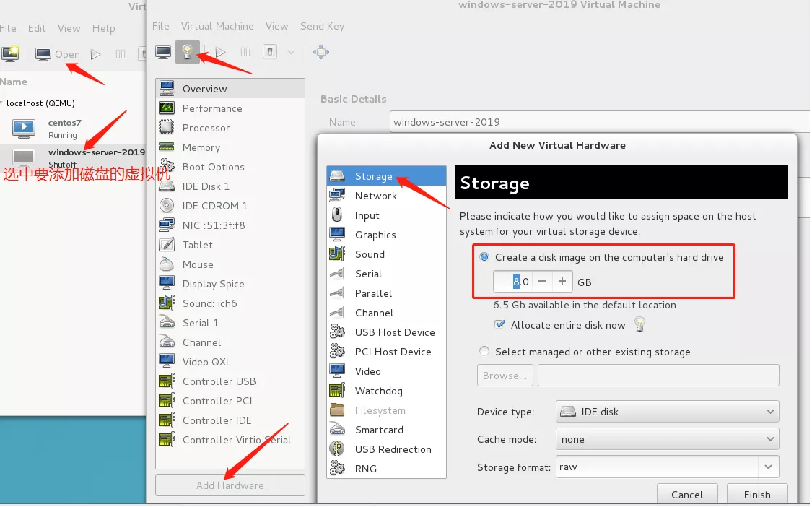Viewport: 812px width, 507px height.
Task: Open the Device type dropdown
Action: pyautogui.click(x=667, y=412)
